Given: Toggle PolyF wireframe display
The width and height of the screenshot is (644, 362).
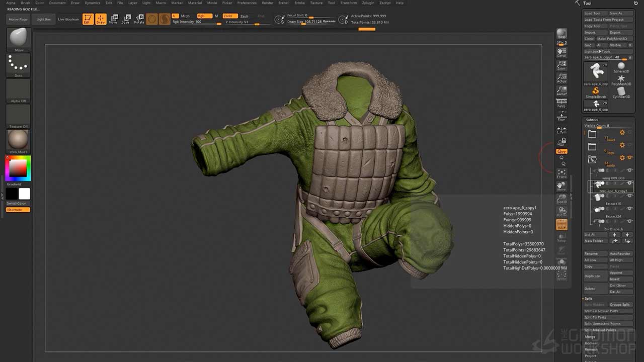Looking at the screenshot, I should coord(561,225).
